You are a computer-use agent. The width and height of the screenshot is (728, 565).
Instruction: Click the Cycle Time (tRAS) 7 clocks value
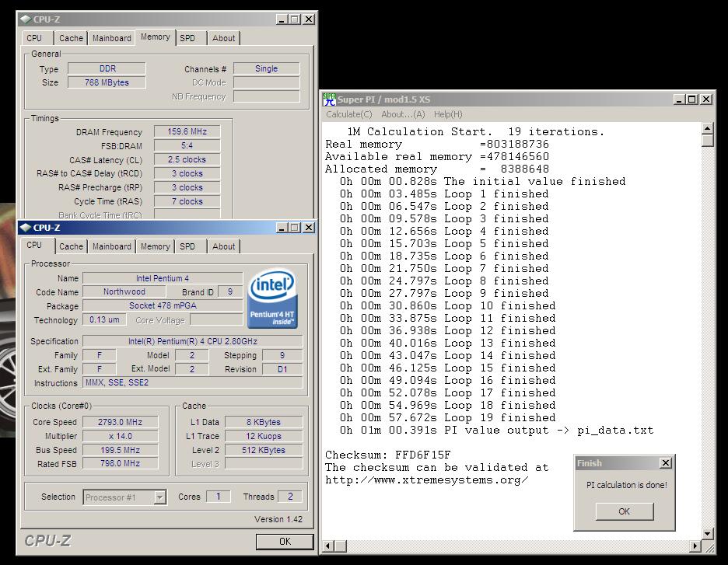(187, 201)
